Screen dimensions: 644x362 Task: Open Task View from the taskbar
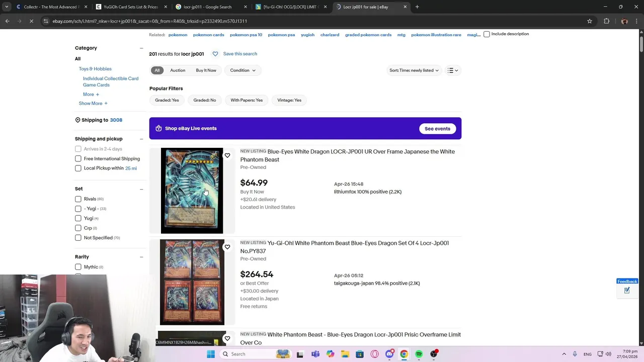[x=300, y=354]
